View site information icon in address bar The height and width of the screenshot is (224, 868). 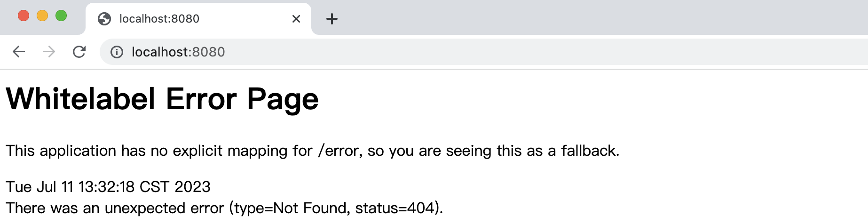pyautogui.click(x=117, y=52)
